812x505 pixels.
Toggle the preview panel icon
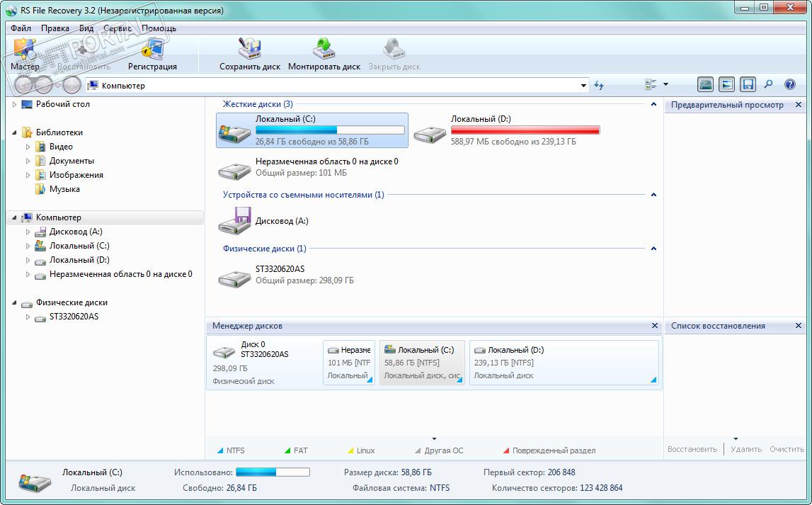[x=726, y=84]
